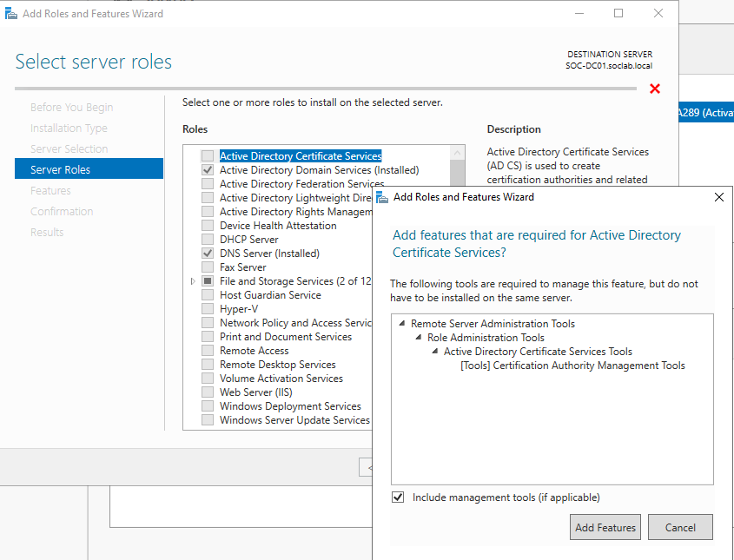Toggle File and Storage Services checkbox
This screenshot has height=560, width=734.
click(x=208, y=281)
